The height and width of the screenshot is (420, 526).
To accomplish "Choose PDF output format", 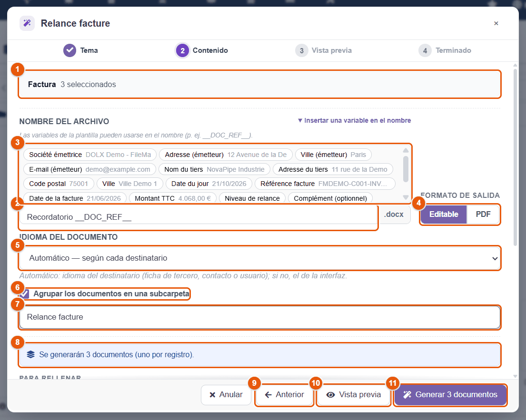I will point(483,214).
